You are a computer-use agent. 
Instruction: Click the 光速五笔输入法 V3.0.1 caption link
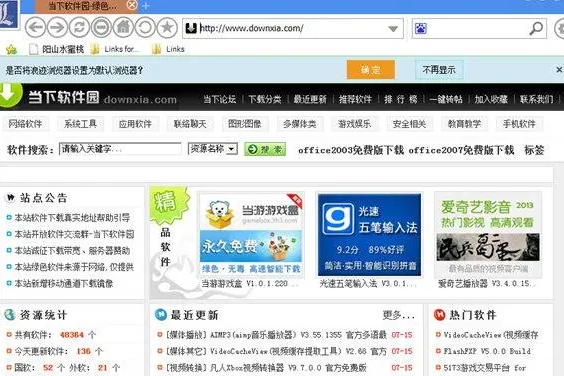click(x=368, y=284)
